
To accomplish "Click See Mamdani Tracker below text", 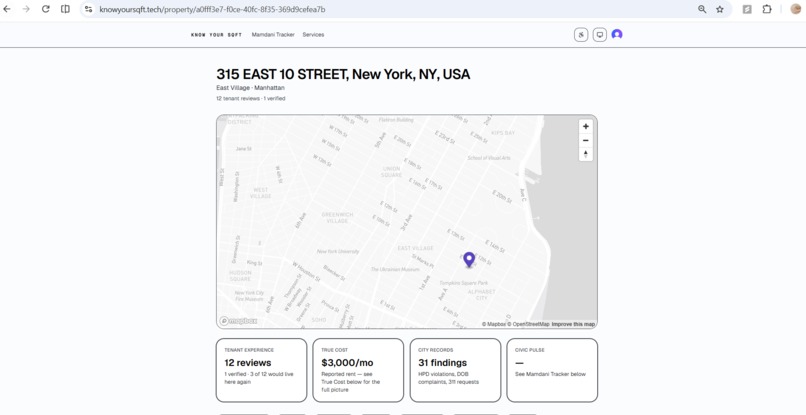I will point(550,374).
